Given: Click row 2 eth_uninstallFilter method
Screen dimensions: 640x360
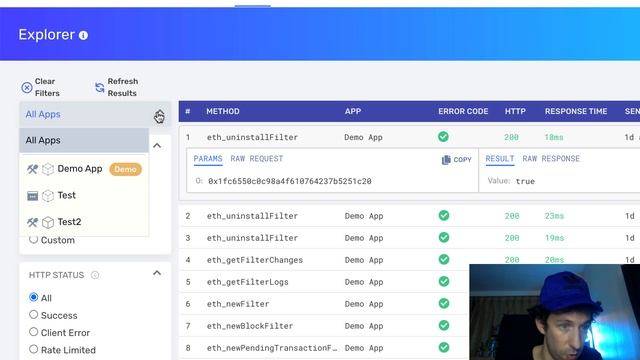Looking at the screenshot, I should coord(252,216).
